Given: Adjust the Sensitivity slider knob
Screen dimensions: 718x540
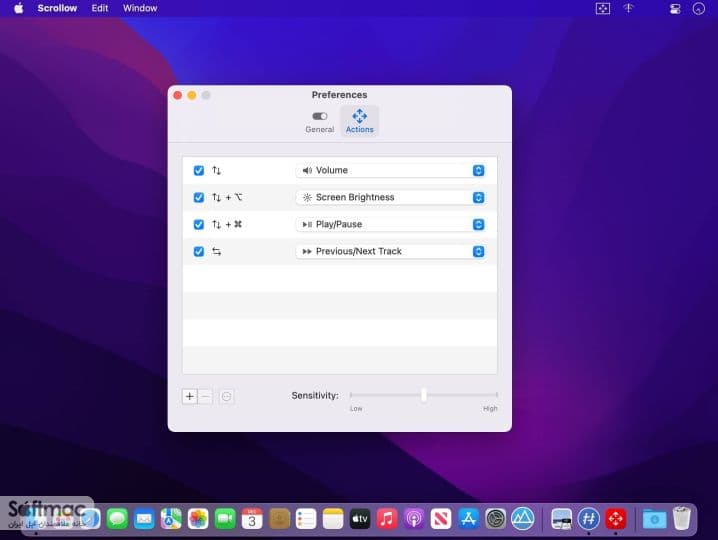Looking at the screenshot, I should click(x=424, y=394).
